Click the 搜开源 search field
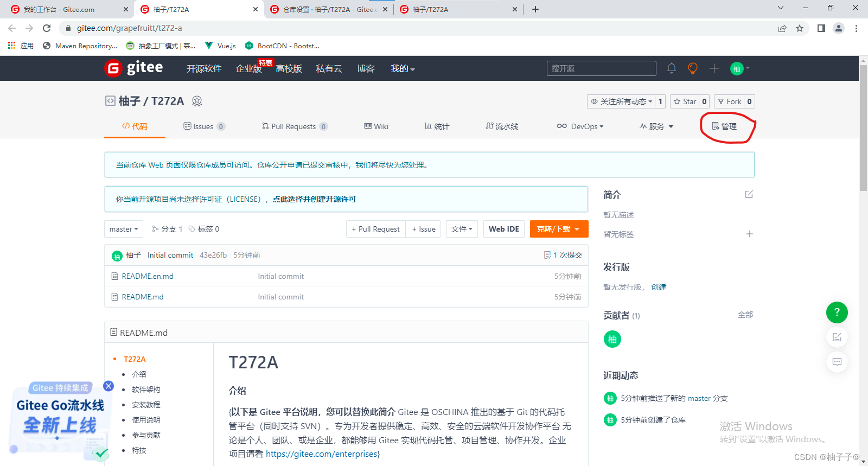Screen dimensions: 868x466 tap(601, 68)
